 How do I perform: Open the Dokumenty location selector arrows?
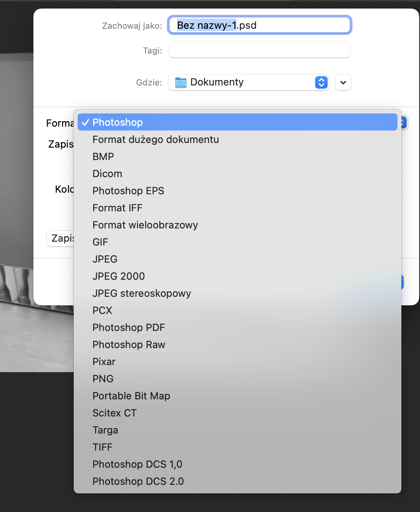(x=321, y=82)
